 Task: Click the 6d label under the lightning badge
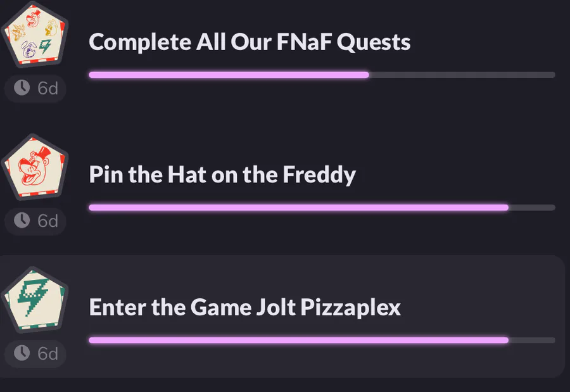(47, 354)
